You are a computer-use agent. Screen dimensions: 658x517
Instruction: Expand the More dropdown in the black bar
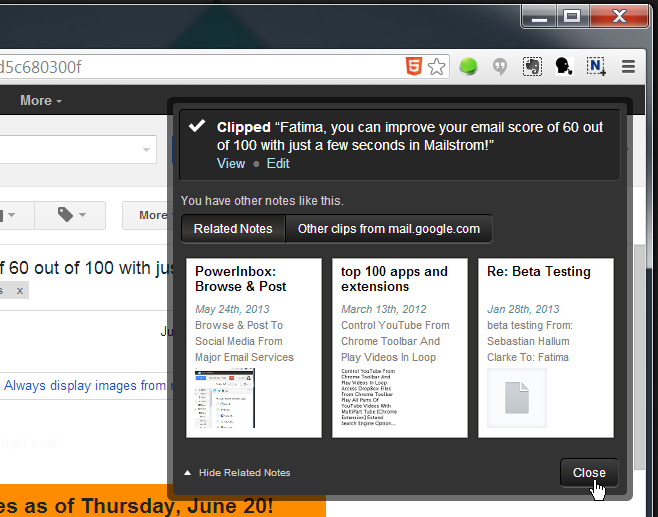click(41, 100)
